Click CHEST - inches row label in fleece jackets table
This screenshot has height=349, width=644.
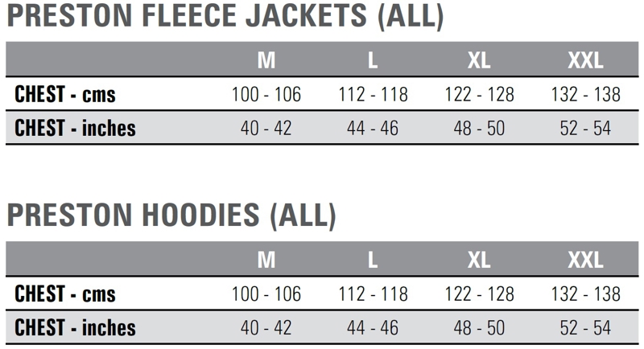[75, 128]
